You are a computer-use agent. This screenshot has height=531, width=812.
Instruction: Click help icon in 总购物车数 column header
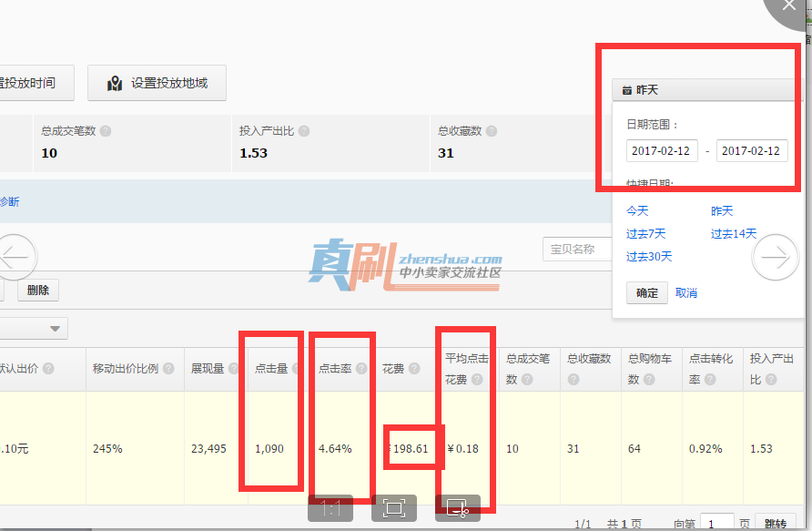pos(649,380)
